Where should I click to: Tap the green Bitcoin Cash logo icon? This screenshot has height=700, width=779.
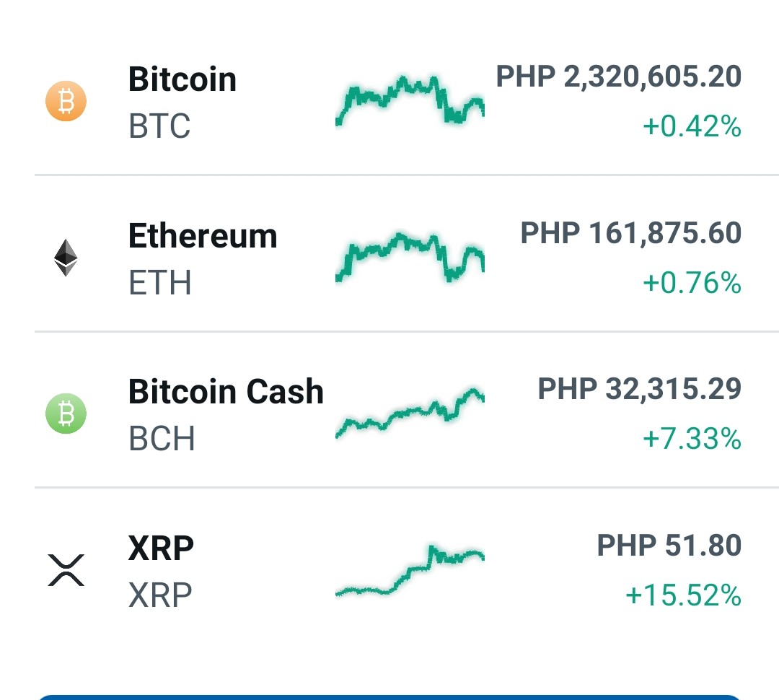click(x=66, y=414)
